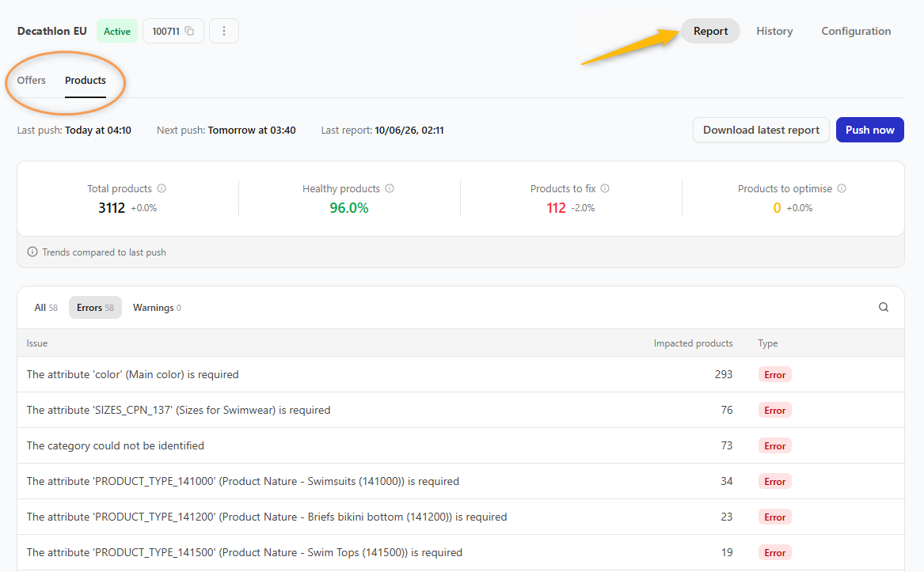Click the Error badge in the PRODUCT_TYPE_141500 row
This screenshot has width=924, height=572.
coord(775,552)
